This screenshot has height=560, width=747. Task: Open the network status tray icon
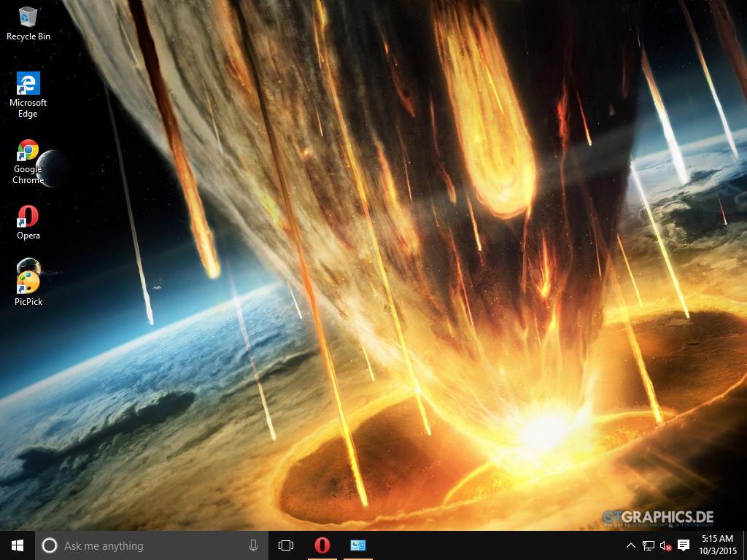pos(648,545)
